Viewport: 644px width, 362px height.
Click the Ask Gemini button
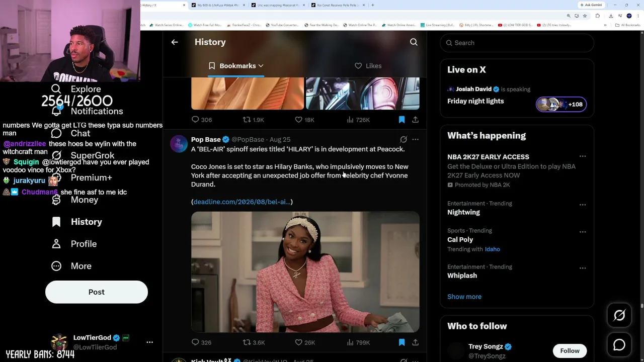coord(591,5)
